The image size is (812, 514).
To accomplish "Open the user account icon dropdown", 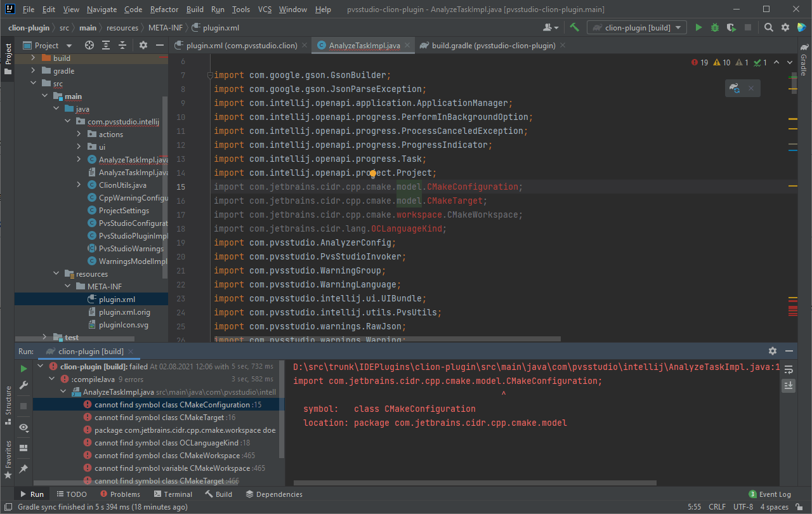I will [x=551, y=27].
